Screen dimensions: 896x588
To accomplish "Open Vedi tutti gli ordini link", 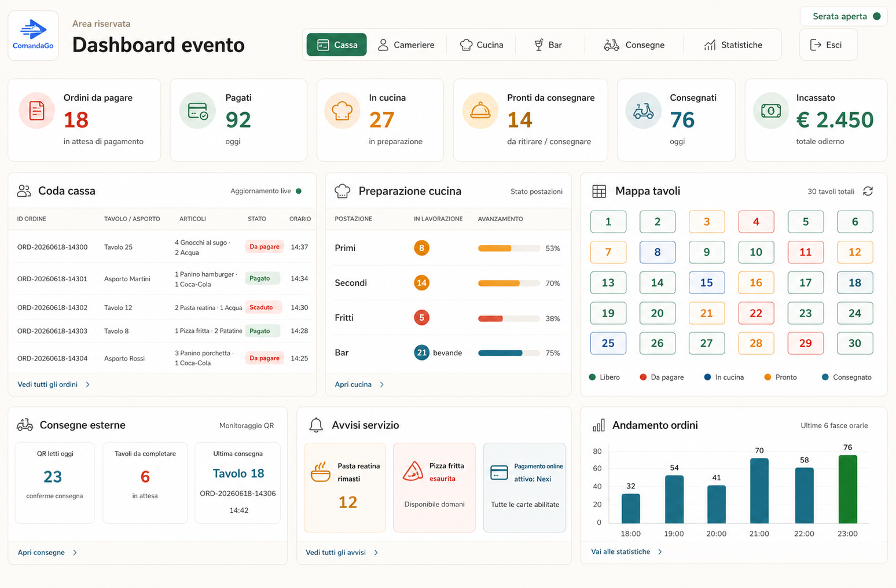I will pyautogui.click(x=53, y=384).
